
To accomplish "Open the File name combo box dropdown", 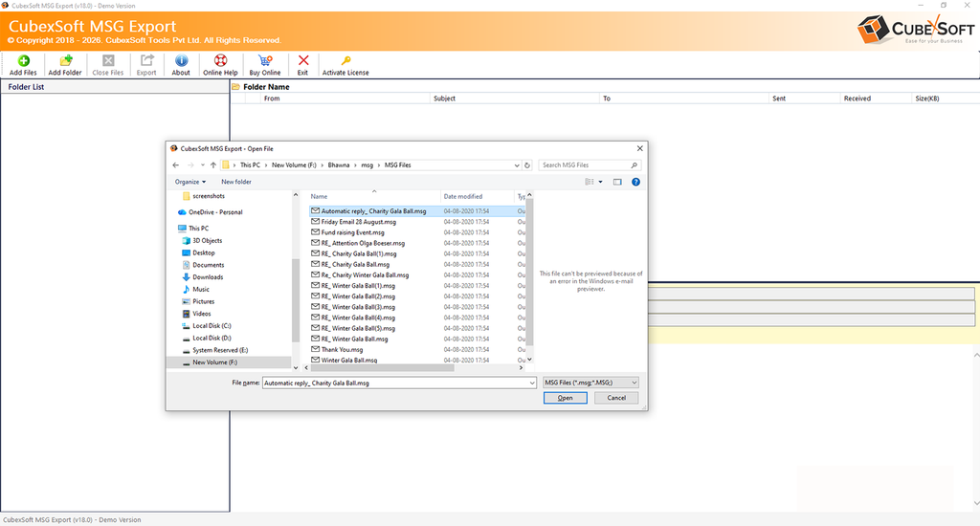I will click(532, 383).
